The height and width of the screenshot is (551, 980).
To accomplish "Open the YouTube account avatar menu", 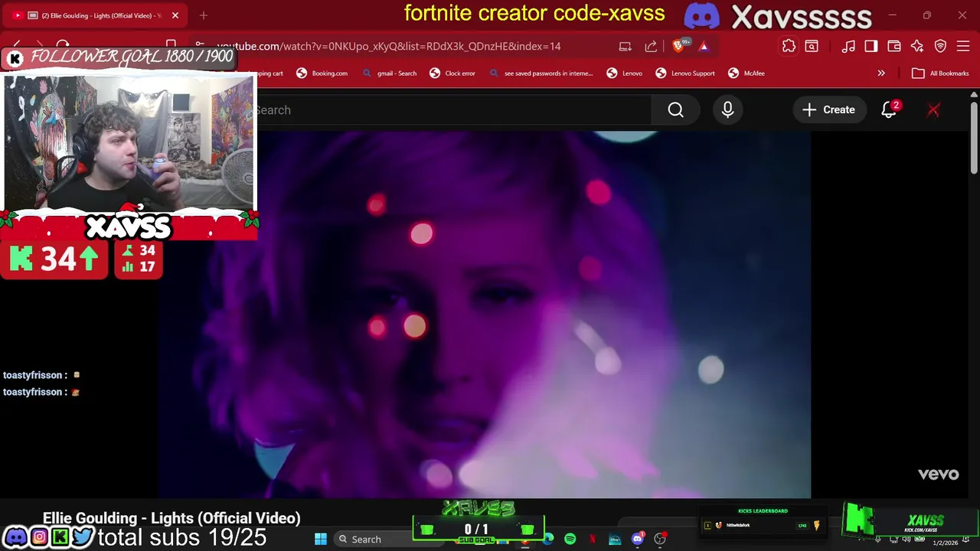I will (933, 110).
